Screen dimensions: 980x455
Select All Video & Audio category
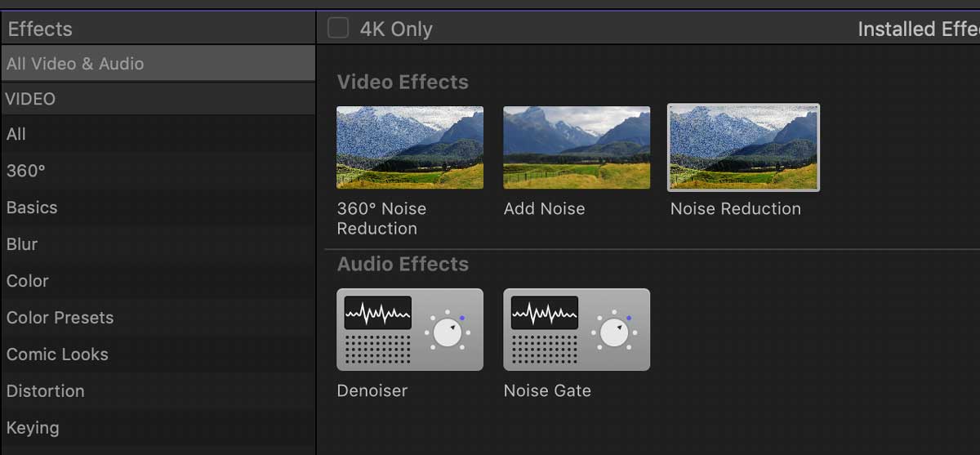pos(158,63)
